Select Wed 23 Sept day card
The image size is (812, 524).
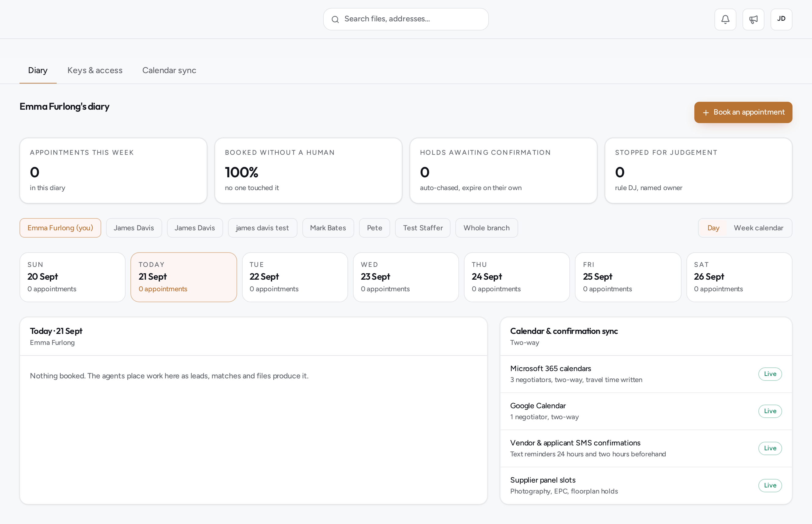coord(406,277)
